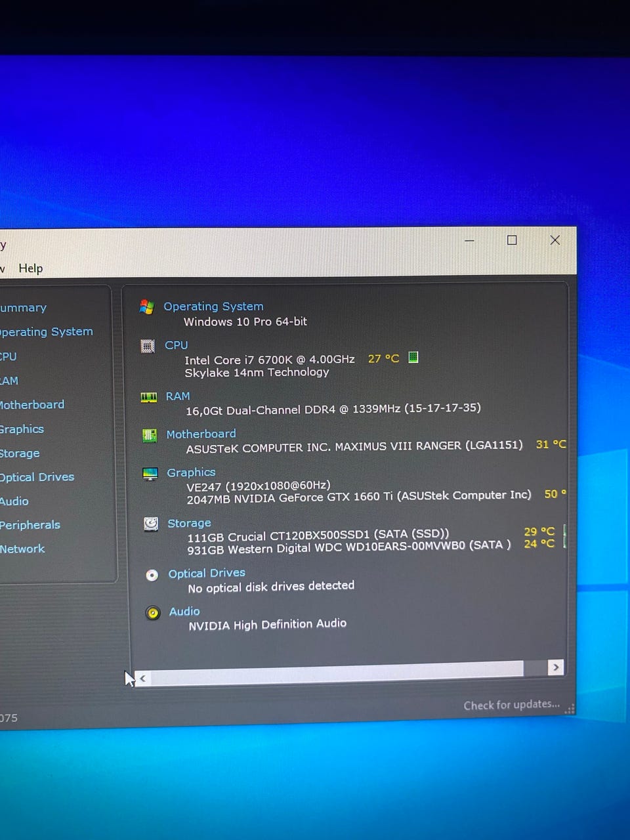This screenshot has width=630, height=840.
Task: Click the horizontal scrollbar thumb
Action: click(x=337, y=673)
